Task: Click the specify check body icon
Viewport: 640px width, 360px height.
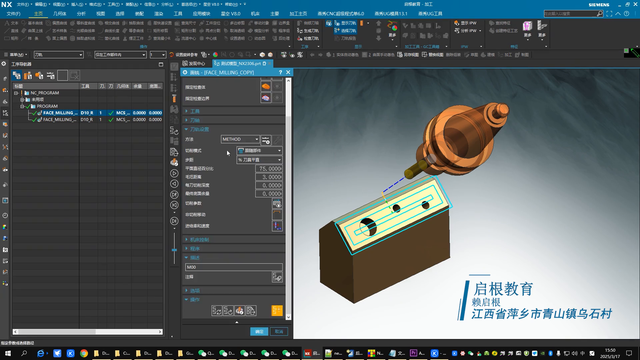Action: click(266, 87)
